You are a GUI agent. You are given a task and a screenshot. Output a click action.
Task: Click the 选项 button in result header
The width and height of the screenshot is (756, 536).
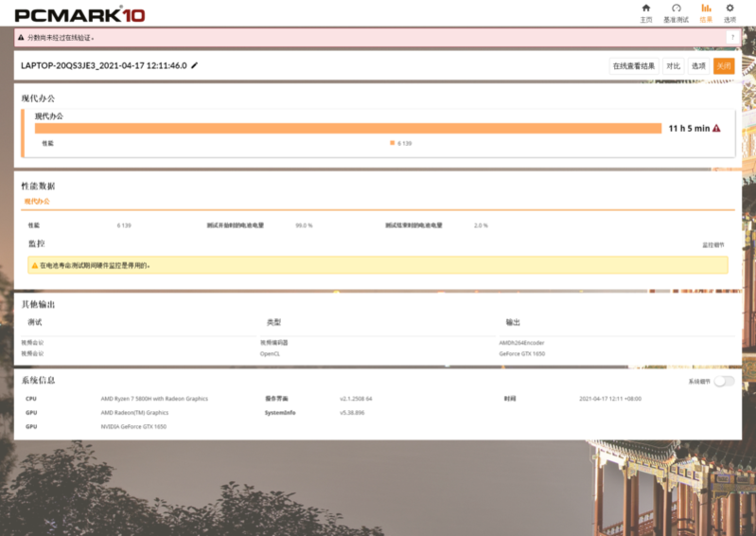tap(698, 66)
